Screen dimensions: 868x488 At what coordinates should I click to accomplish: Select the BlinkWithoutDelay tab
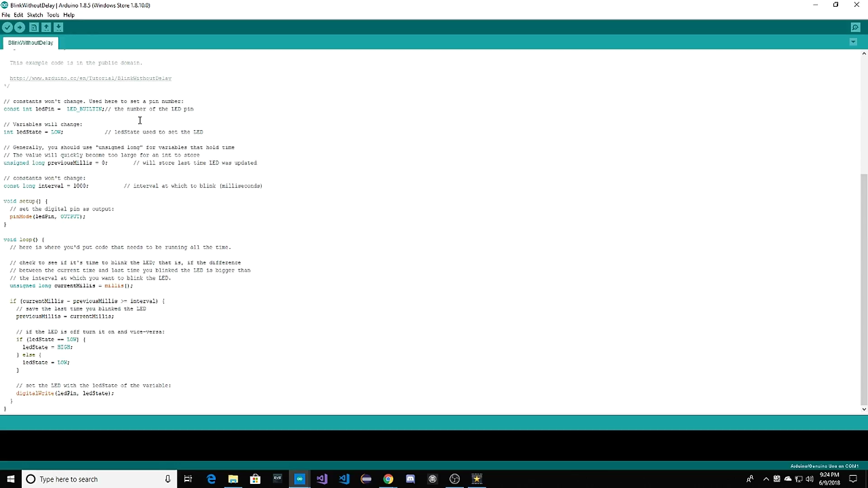(30, 42)
